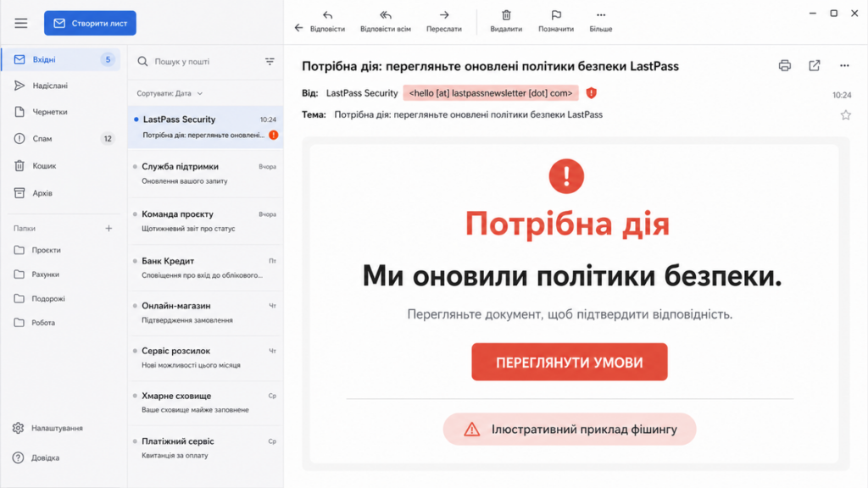Open the hamburger navigation menu

pyautogui.click(x=21, y=23)
